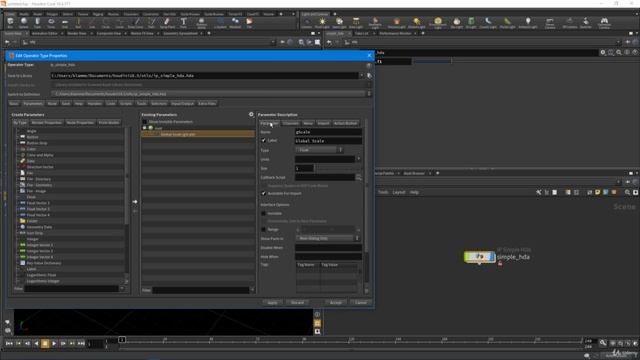Click the play forward button
Viewport: 640px width, 360px height.
click(x=54, y=344)
